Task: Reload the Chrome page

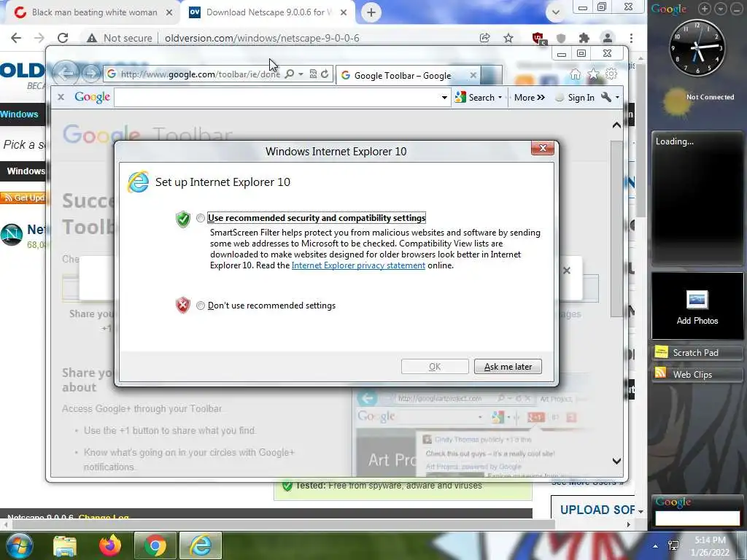Action: (x=63, y=38)
